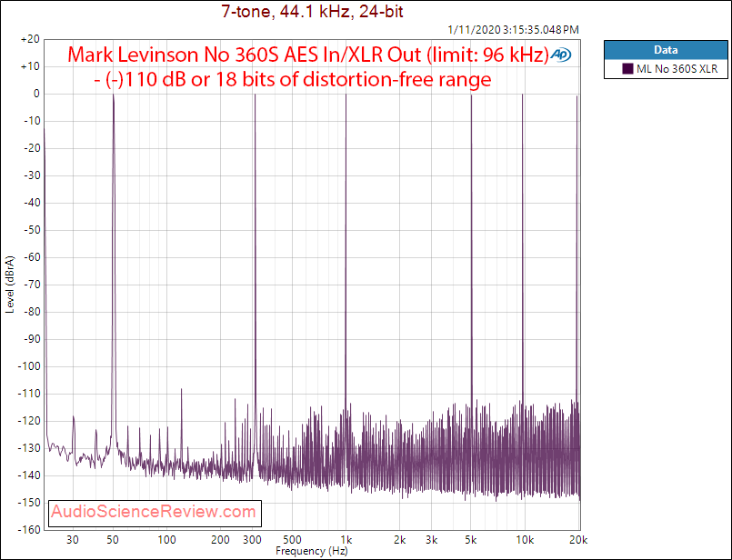The width and height of the screenshot is (732, 560).
Task: Click the 20k tick label on frequency axis
Action: (x=578, y=540)
